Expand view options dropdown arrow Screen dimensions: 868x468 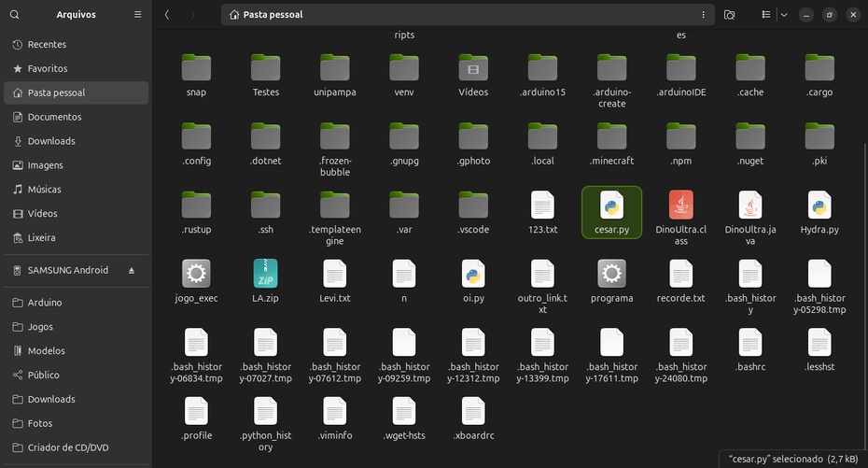[784, 14]
